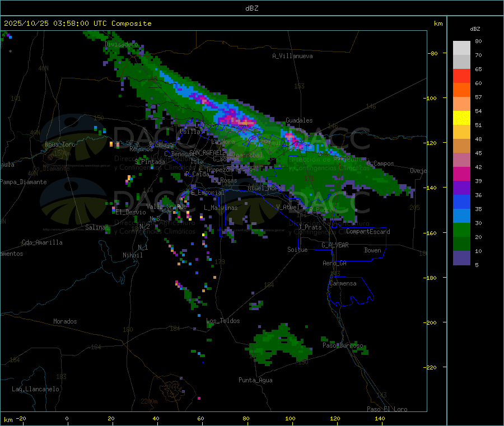Pick the purple 36-39 dBZ legend swatch
The width and height of the screenshot is (504, 426).
(461, 188)
